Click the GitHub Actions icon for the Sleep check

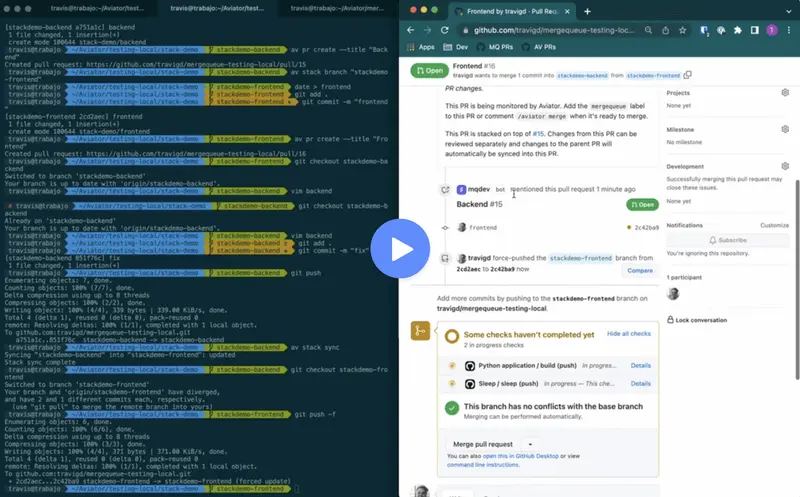470,384
